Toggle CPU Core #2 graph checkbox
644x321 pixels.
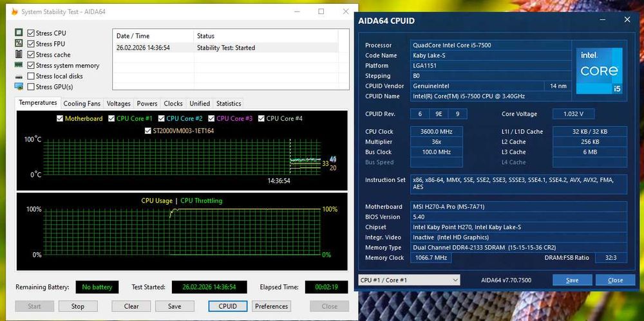pos(162,118)
